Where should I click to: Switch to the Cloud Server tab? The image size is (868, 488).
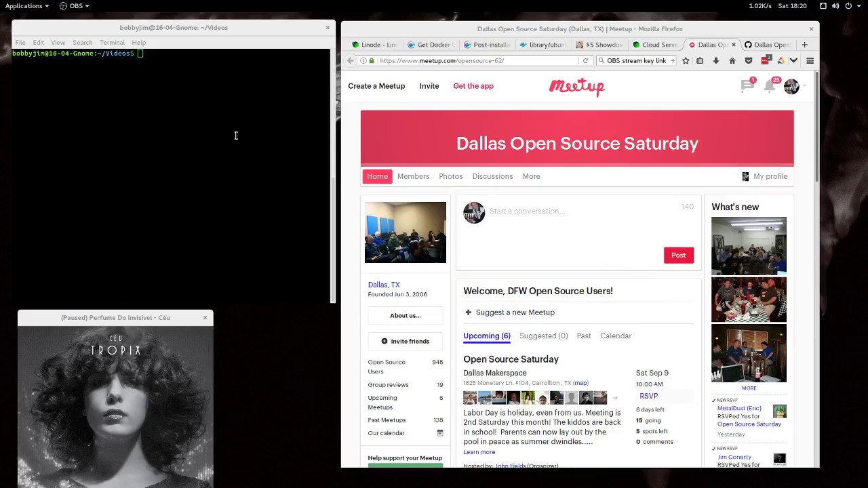pyautogui.click(x=655, y=45)
